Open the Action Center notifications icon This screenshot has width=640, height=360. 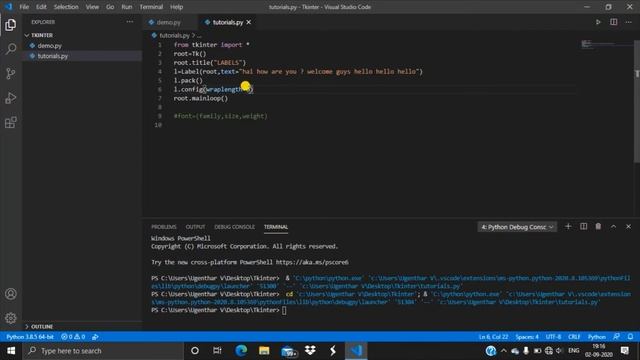coord(624,351)
